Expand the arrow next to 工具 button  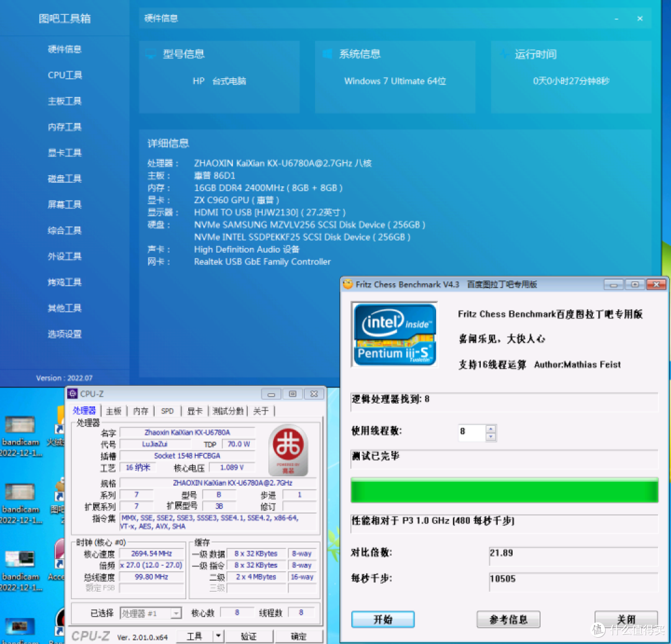218,637
